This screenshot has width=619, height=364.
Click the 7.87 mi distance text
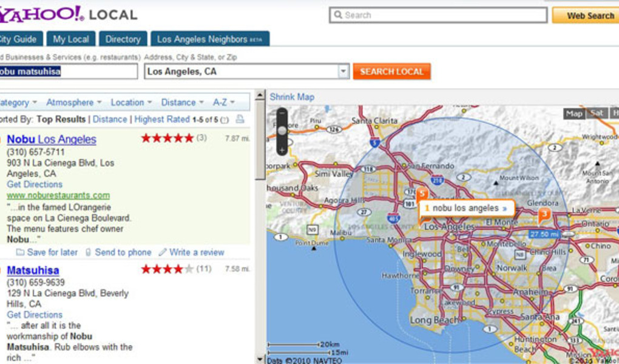(x=237, y=138)
